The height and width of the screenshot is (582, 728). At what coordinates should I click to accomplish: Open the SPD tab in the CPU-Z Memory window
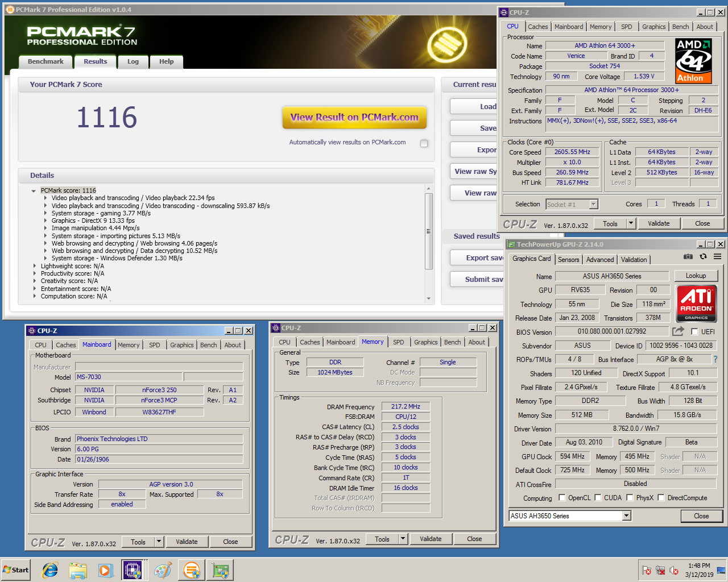pyautogui.click(x=398, y=342)
